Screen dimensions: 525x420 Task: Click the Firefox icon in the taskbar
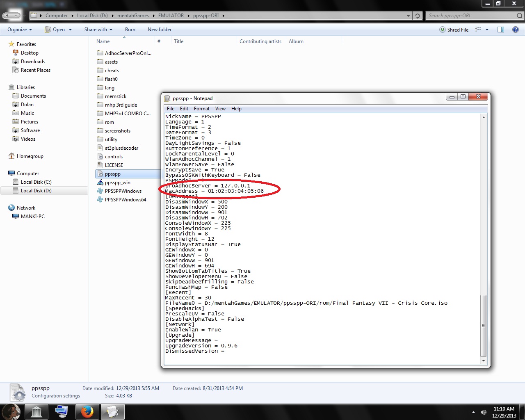87,412
